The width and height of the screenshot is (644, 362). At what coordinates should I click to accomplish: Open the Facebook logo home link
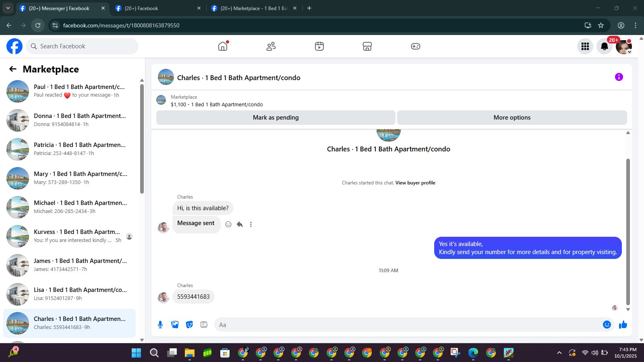tap(14, 46)
